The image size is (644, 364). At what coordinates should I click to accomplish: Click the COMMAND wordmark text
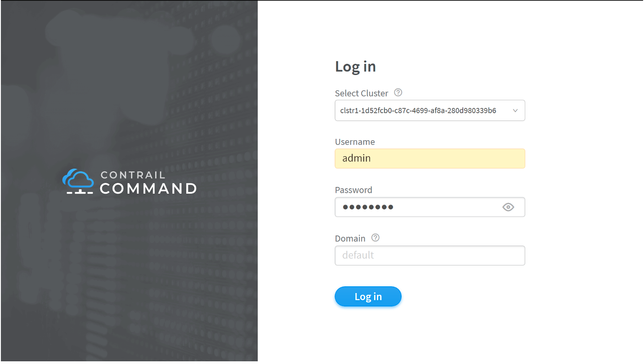click(148, 189)
